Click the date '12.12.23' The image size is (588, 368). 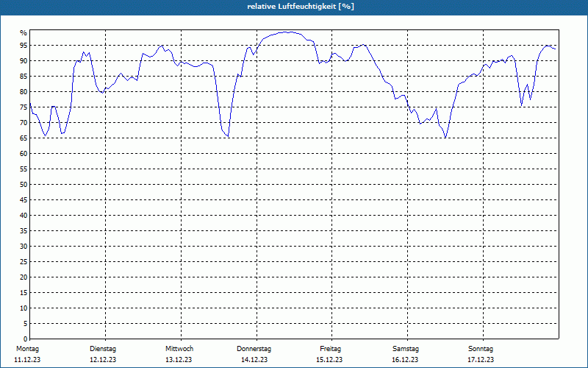click(103, 360)
